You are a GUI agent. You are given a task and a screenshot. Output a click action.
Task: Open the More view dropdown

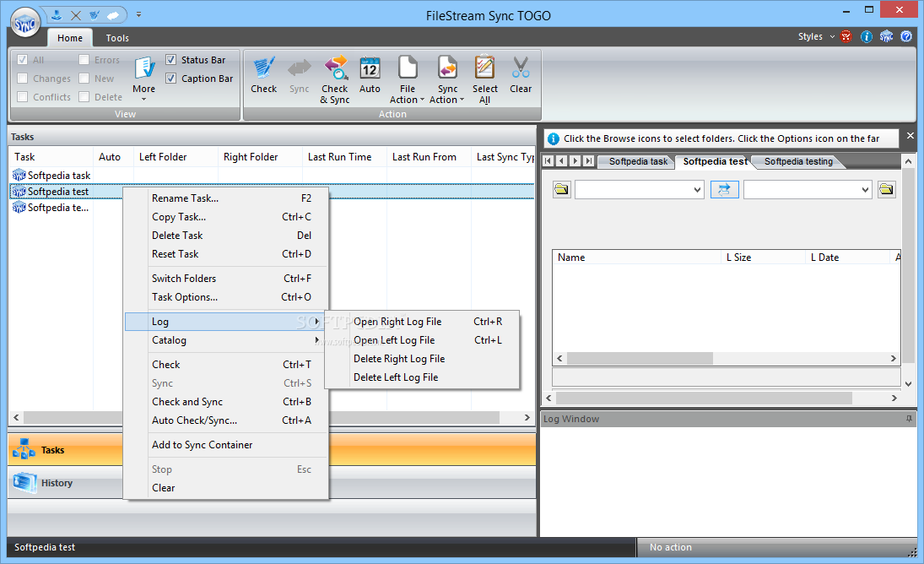[143, 79]
